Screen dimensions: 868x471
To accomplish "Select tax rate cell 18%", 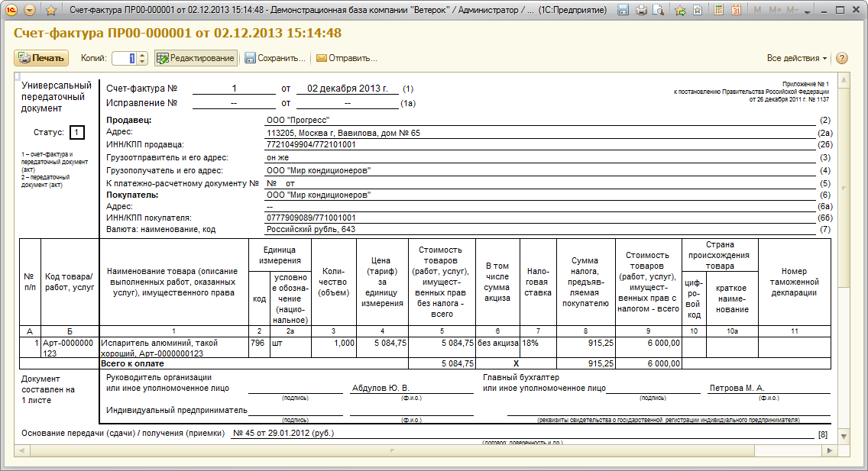I will coord(538,348).
